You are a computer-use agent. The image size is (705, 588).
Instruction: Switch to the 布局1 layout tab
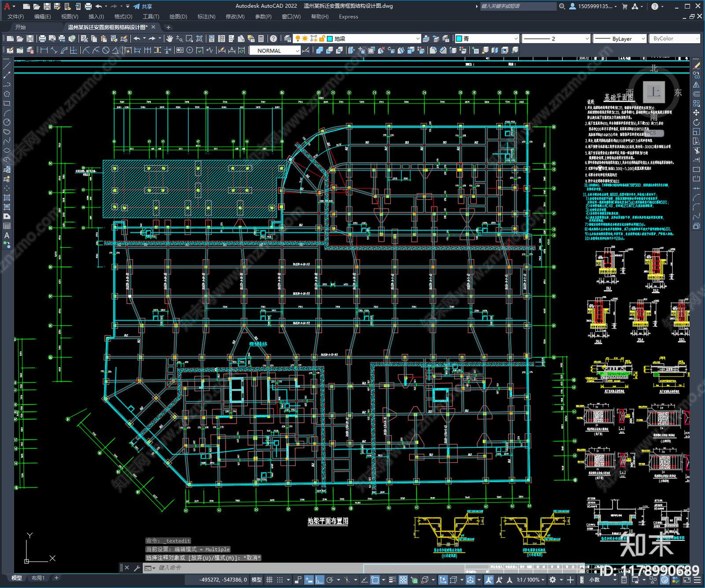click(x=38, y=578)
